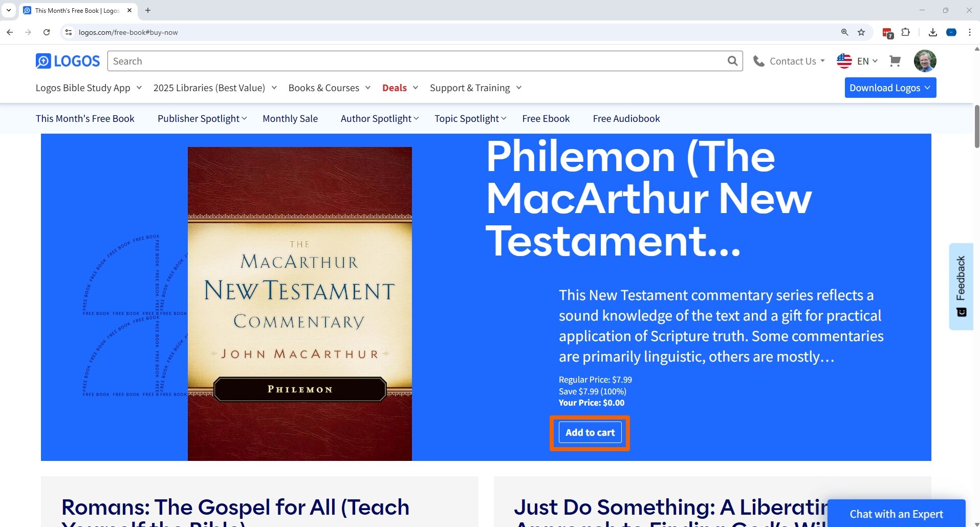Open This Month's Free Book link

click(x=85, y=118)
